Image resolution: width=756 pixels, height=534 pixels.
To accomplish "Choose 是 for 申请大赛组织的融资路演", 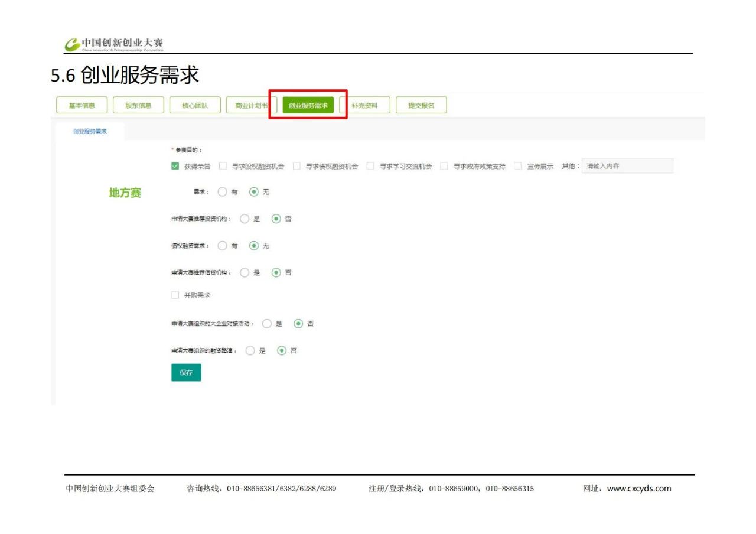I will (x=250, y=351).
